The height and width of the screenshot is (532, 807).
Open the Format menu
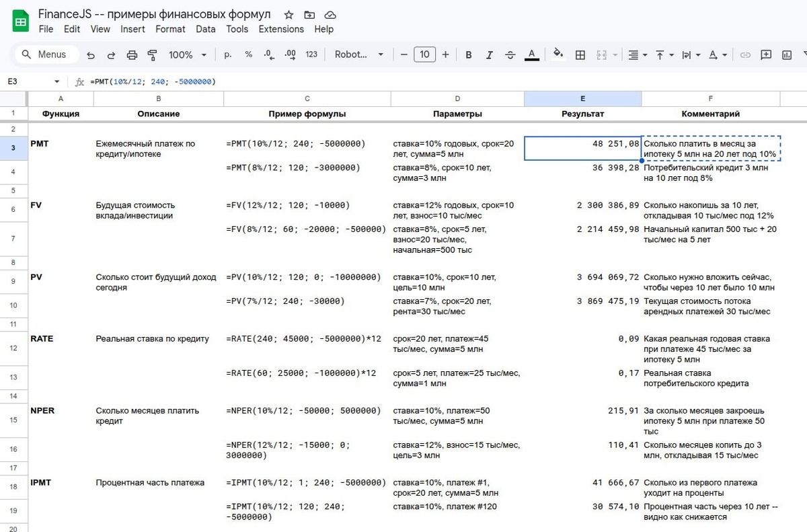[170, 29]
